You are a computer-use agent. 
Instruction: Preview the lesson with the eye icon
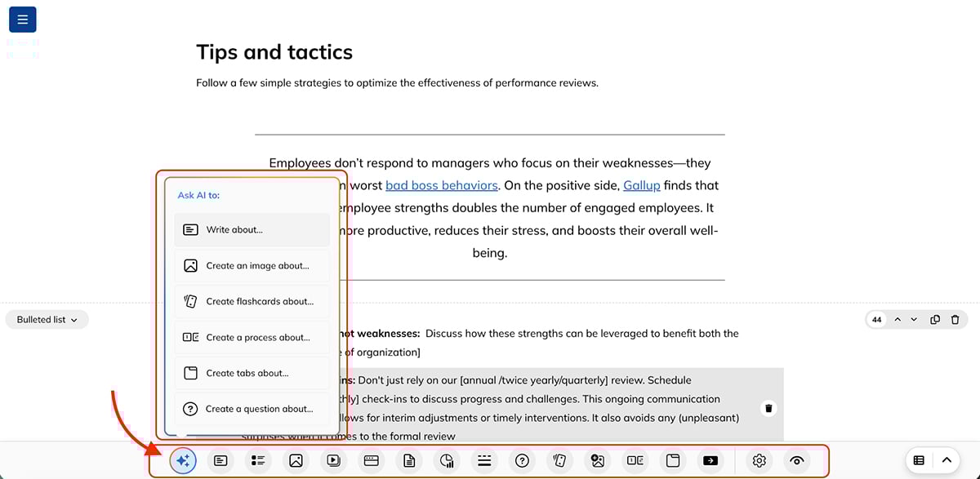796,460
